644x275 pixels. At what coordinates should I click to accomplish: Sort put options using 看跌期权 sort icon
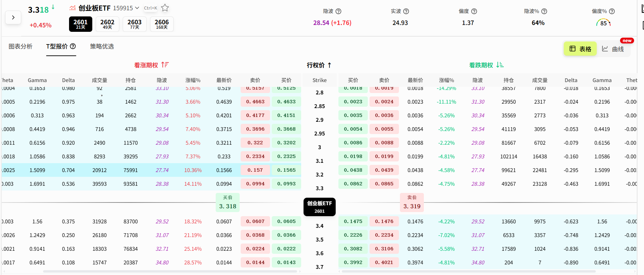click(500, 65)
